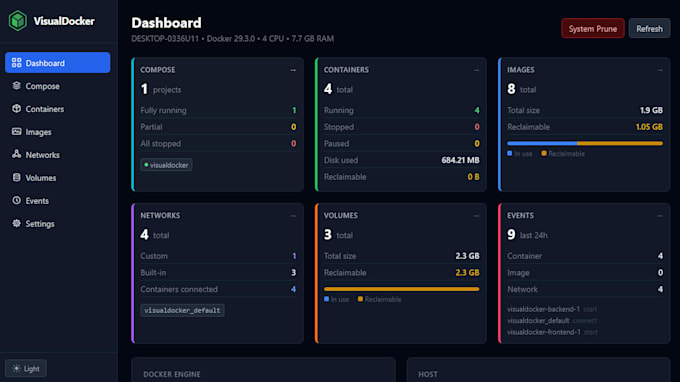Click the Disk used 684.21 MB value
Viewport: 680px width, 382px height.
click(x=460, y=160)
